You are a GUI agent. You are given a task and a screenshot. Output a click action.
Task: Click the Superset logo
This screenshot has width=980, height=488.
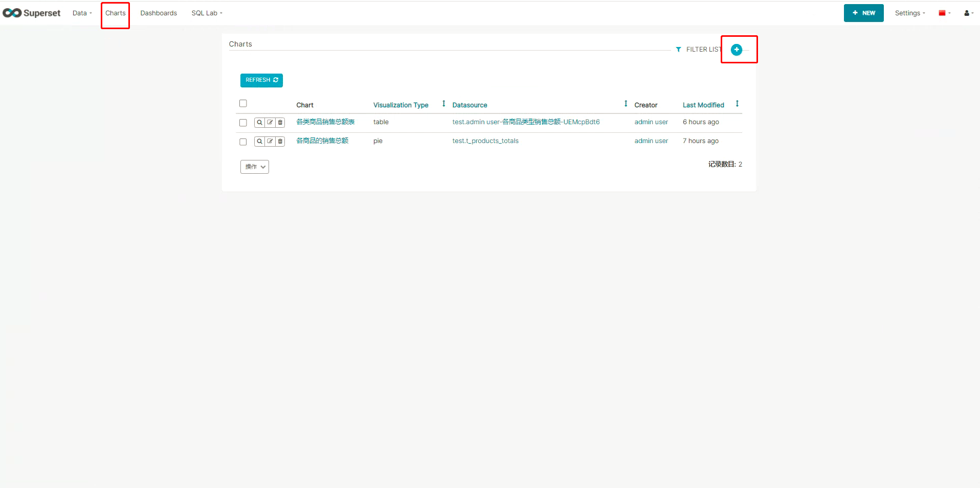tap(32, 13)
